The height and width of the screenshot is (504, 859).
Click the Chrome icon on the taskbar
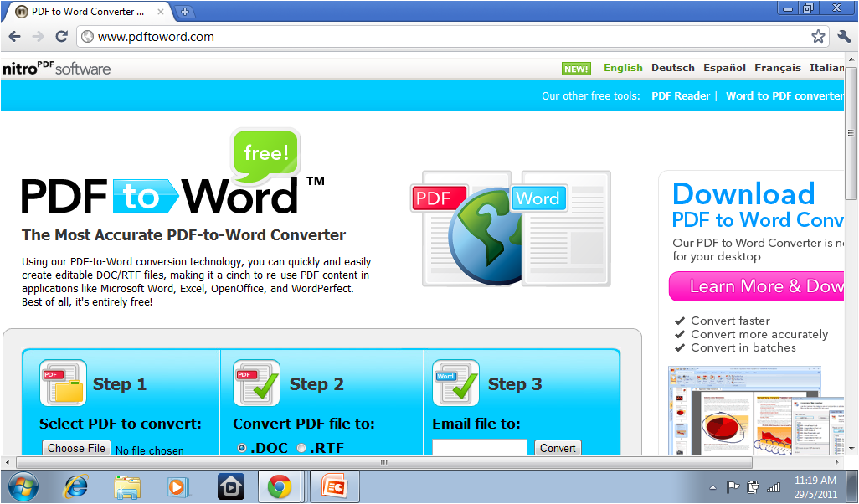pyautogui.click(x=280, y=486)
